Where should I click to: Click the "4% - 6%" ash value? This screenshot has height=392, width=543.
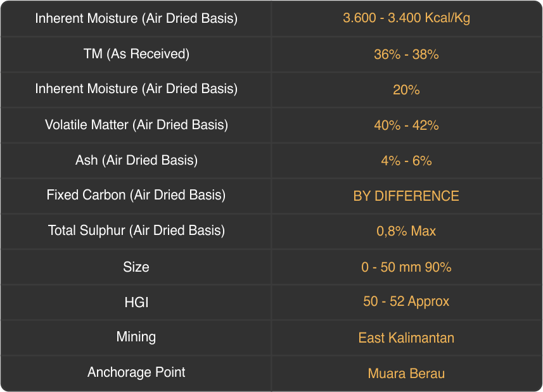coord(406,161)
